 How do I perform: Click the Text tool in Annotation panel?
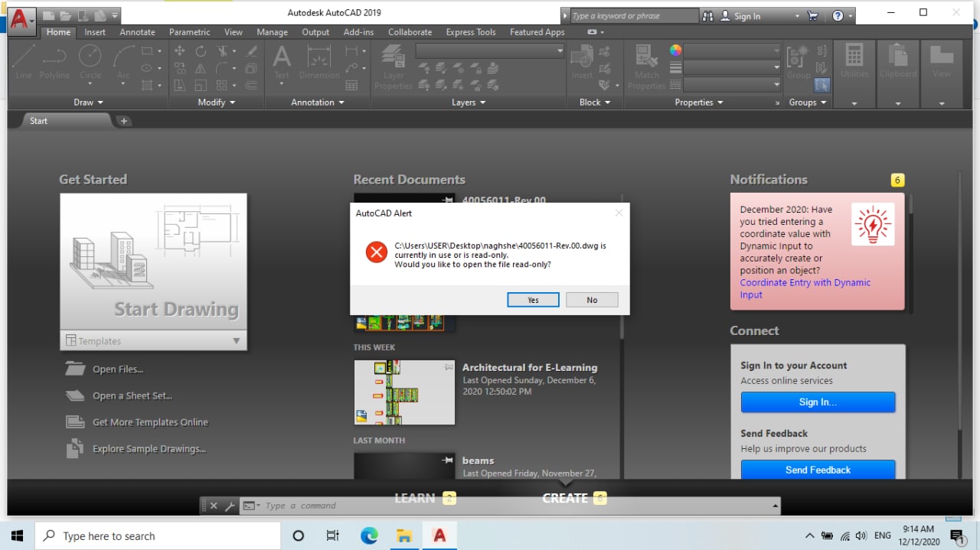282,61
